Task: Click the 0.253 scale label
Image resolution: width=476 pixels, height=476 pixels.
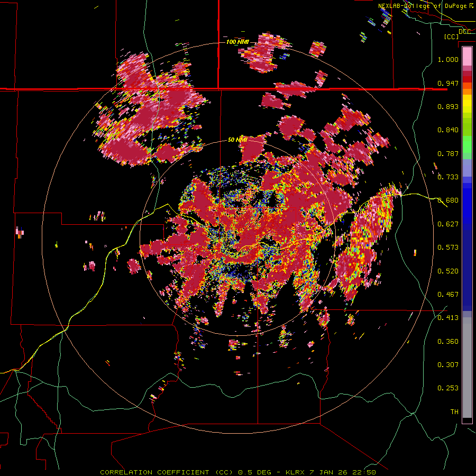Action: point(448,388)
